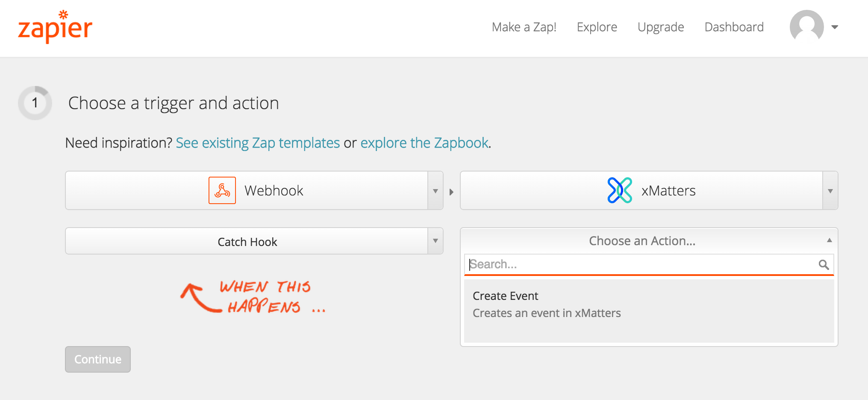This screenshot has height=400, width=868.
Task: Go to Explore in the top navigation
Action: point(597,27)
